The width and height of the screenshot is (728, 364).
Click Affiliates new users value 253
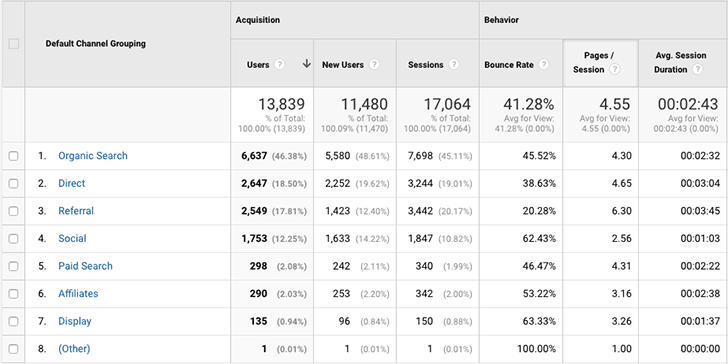pos(341,294)
